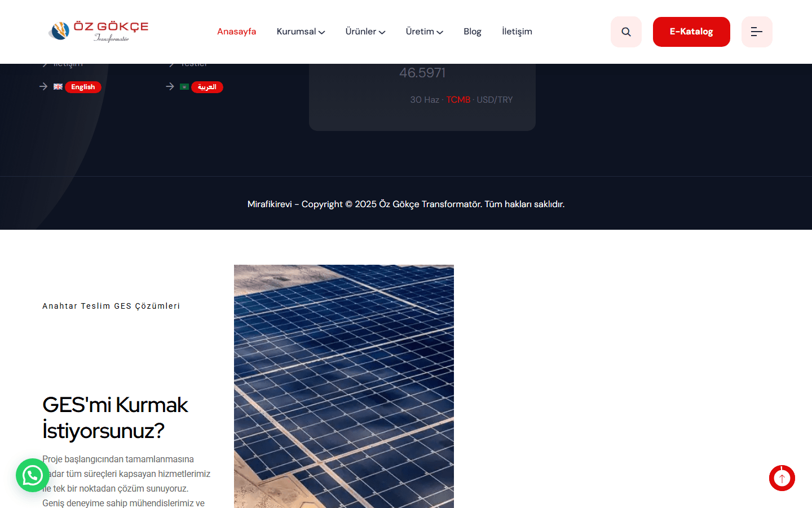The height and width of the screenshot is (508, 812).
Task: Click the copyright text line
Action: 406,204
